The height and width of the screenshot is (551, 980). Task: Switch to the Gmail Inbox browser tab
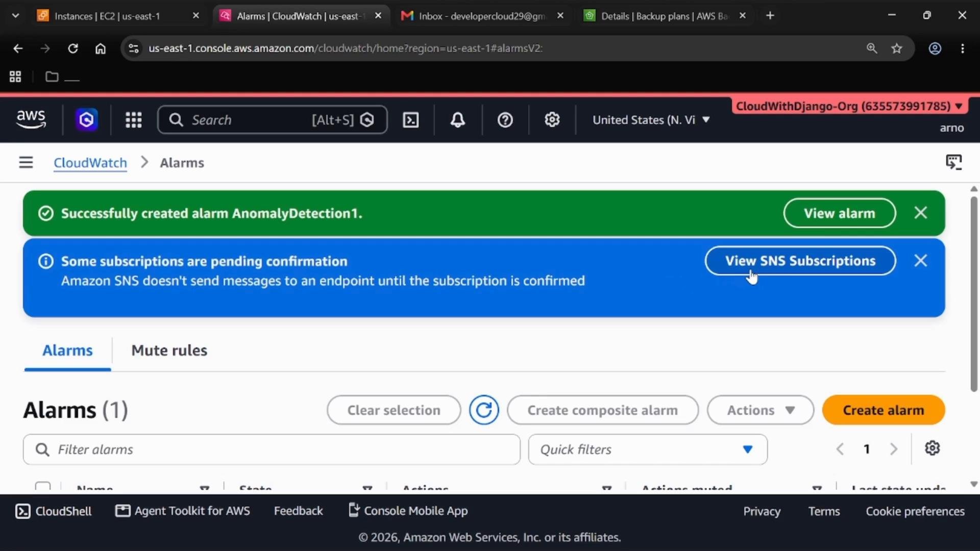pos(482,16)
